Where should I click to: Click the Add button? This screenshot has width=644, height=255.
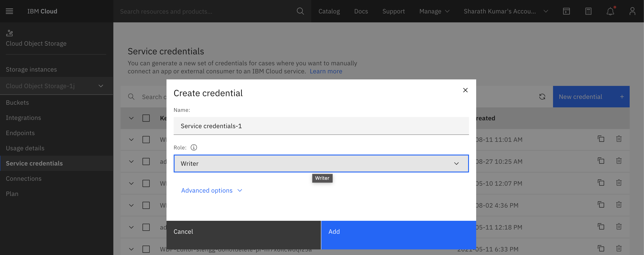coord(398,235)
